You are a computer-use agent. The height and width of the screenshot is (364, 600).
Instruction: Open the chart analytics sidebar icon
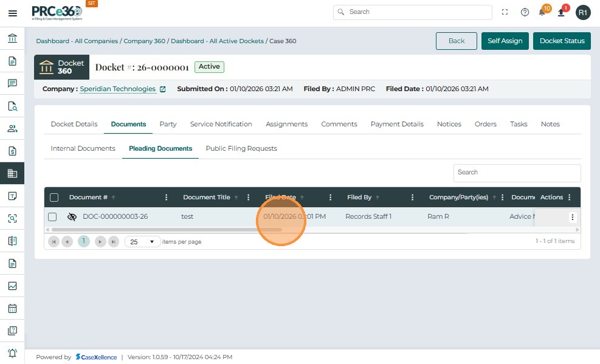pos(12,286)
